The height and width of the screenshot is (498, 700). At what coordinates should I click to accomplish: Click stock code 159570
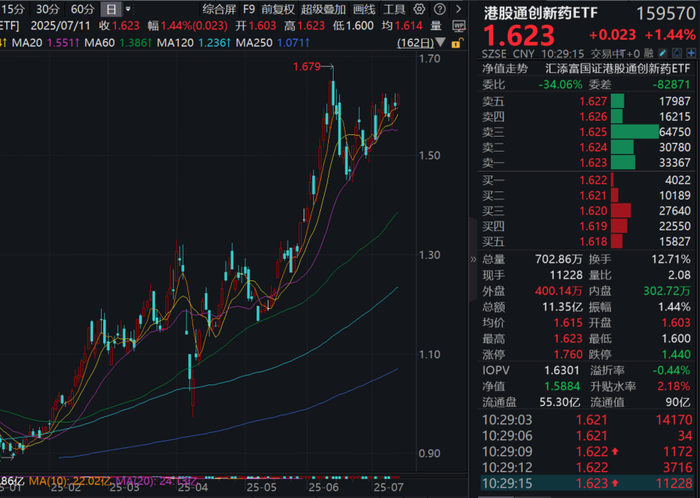(x=666, y=13)
